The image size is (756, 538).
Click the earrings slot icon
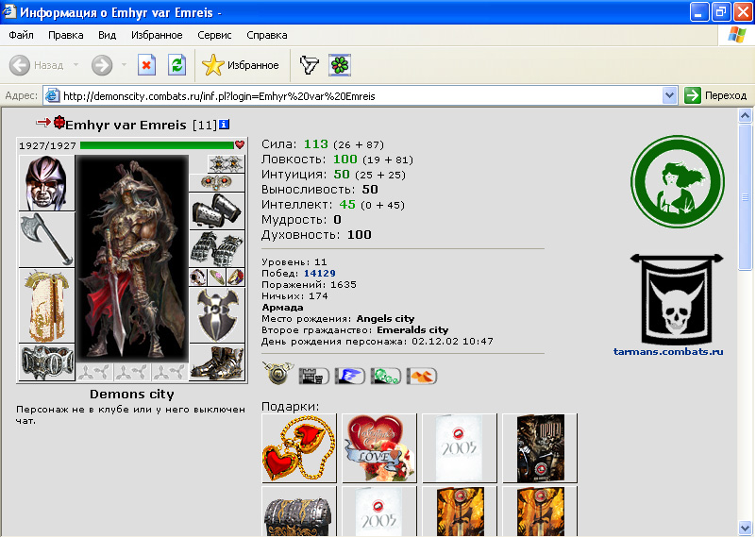click(227, 164)
